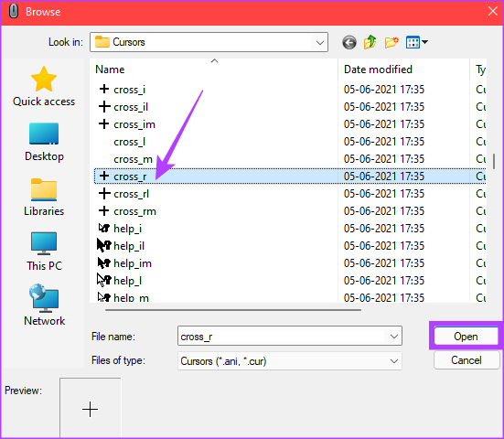Go to This PC
The width and height of the screenshot is (504, 439).
click(x=44, y=252)
